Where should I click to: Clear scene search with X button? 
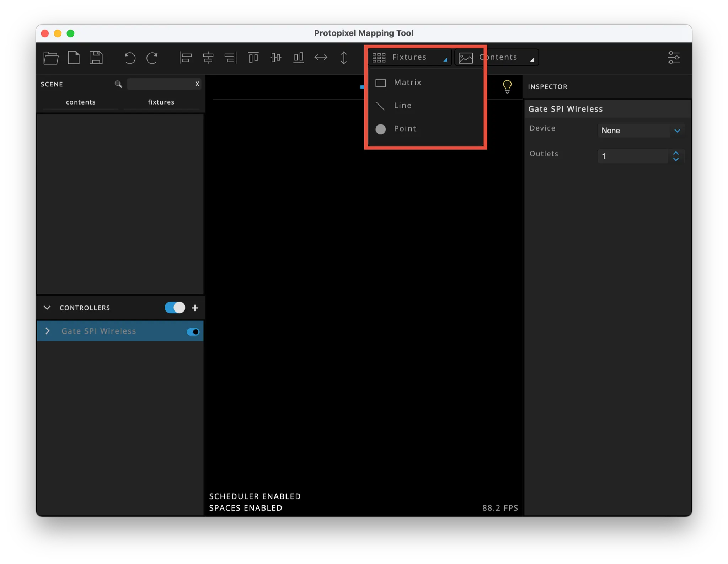197,84
